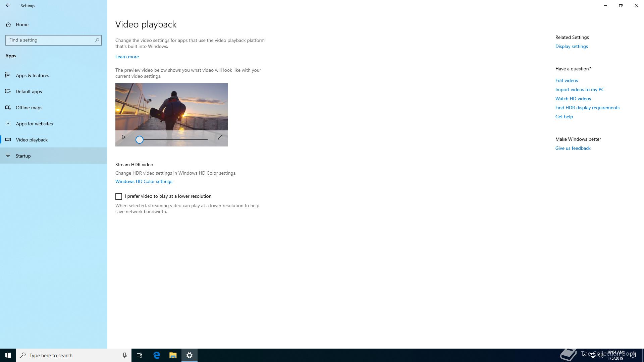The image size is (644, 362).
Task: Open Windows HD Color settings link
Action: 144,181
